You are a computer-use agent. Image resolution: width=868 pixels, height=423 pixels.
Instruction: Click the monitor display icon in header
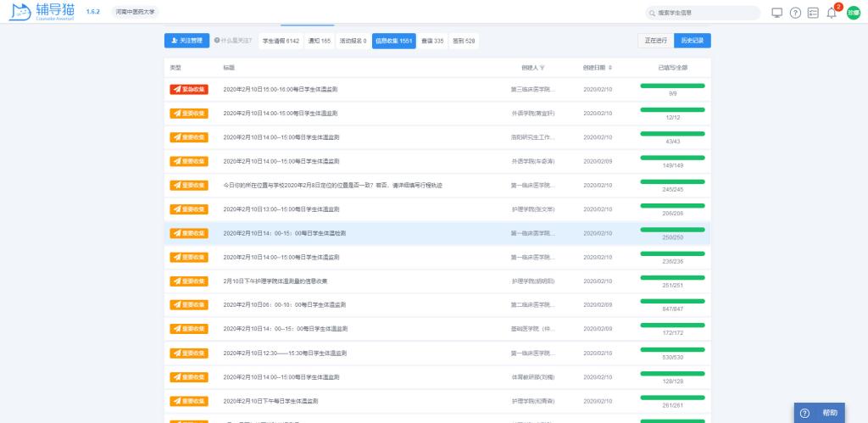click(x=777, y=13)
